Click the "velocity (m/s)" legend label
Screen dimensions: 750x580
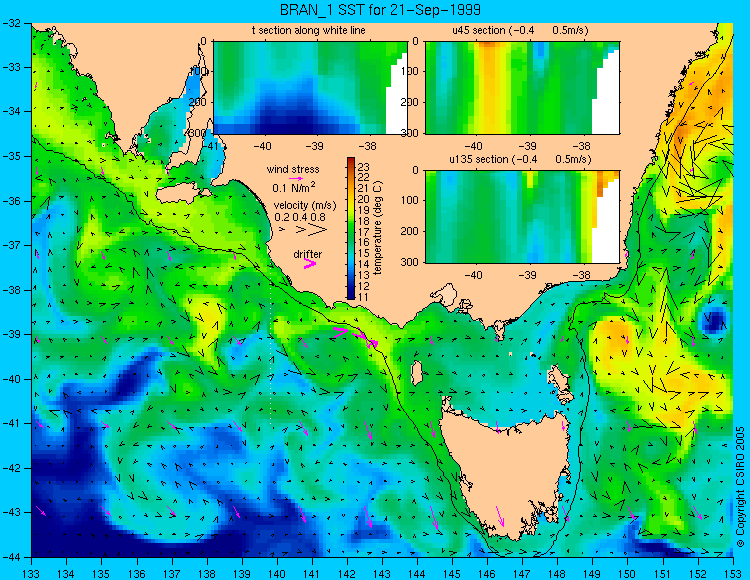[x=305, y=206]
